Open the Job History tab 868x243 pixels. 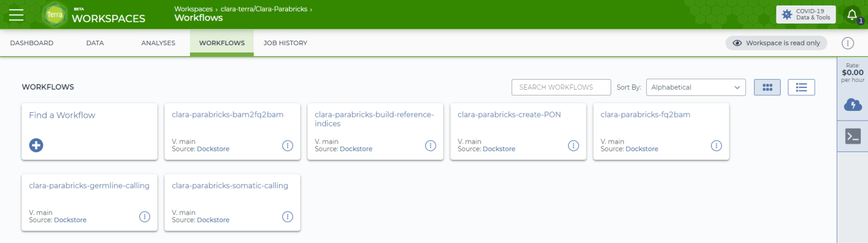285,43
